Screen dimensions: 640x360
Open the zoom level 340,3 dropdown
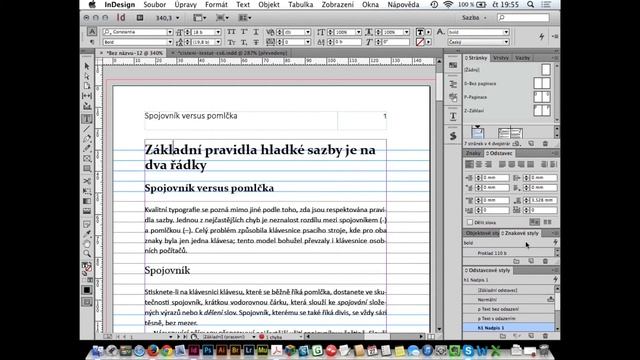[x=178, y=18]
